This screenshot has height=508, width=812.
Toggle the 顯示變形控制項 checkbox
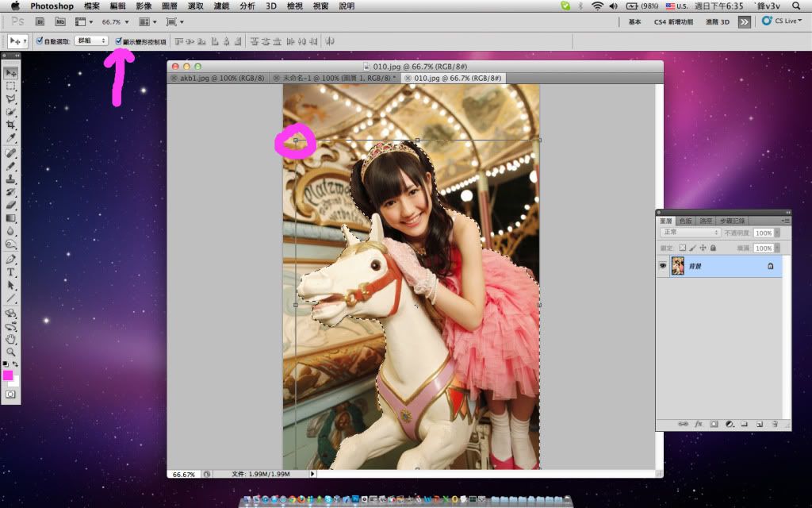coord(119,40)
